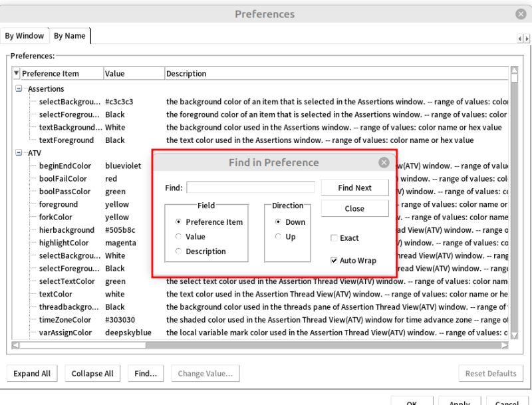Click the #505b8c value cell

[120, 230]
